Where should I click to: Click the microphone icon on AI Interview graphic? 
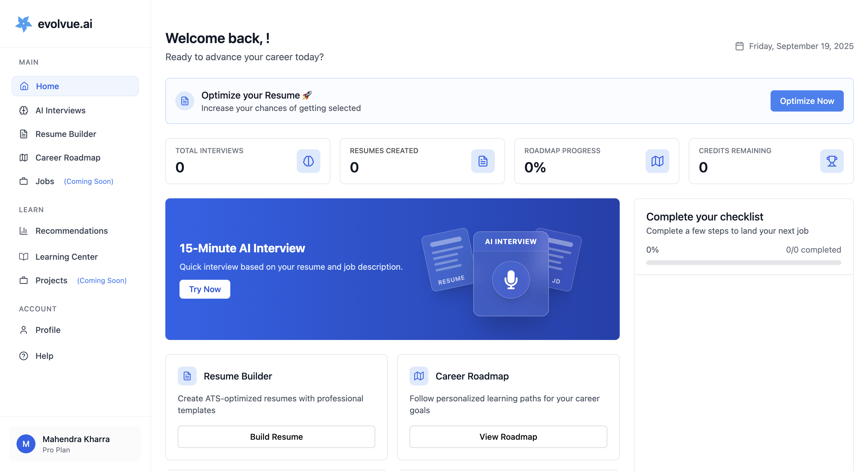pyautogui.click(x=510, y=280)
